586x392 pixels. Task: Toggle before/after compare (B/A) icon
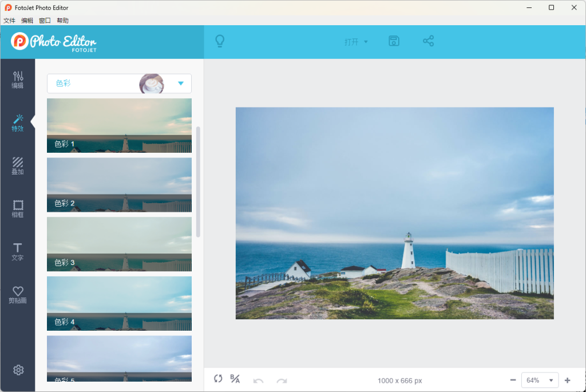(235, 379)
